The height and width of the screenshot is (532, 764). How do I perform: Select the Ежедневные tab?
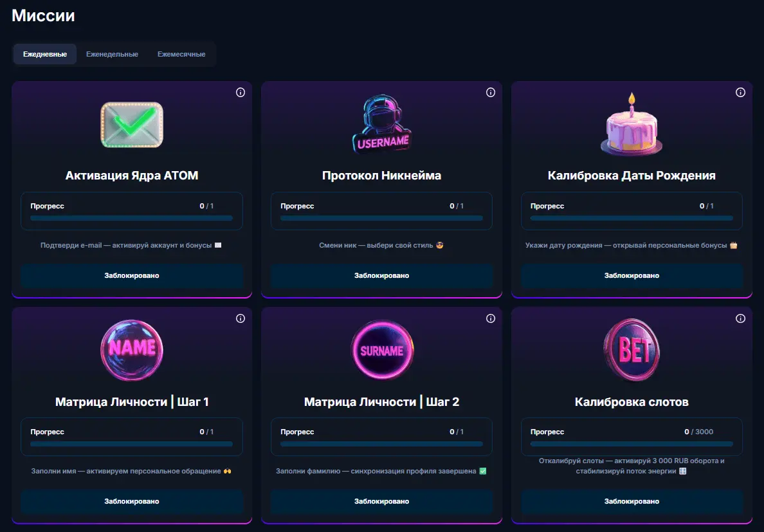click(45, 54)
